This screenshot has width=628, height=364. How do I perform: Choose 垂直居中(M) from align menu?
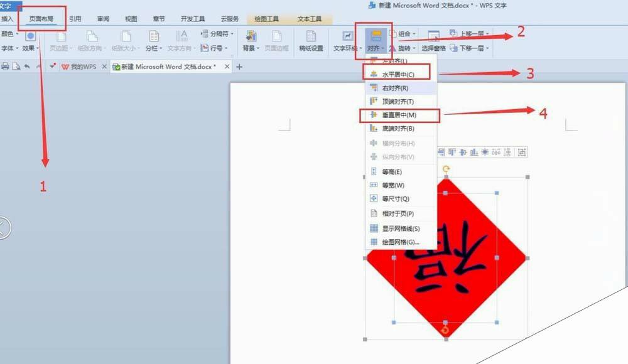[401, 115]
